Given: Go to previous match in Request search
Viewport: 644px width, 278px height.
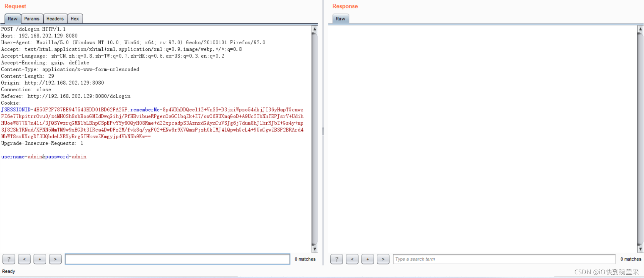Looking at the screenshot, I should pos(24,259).
